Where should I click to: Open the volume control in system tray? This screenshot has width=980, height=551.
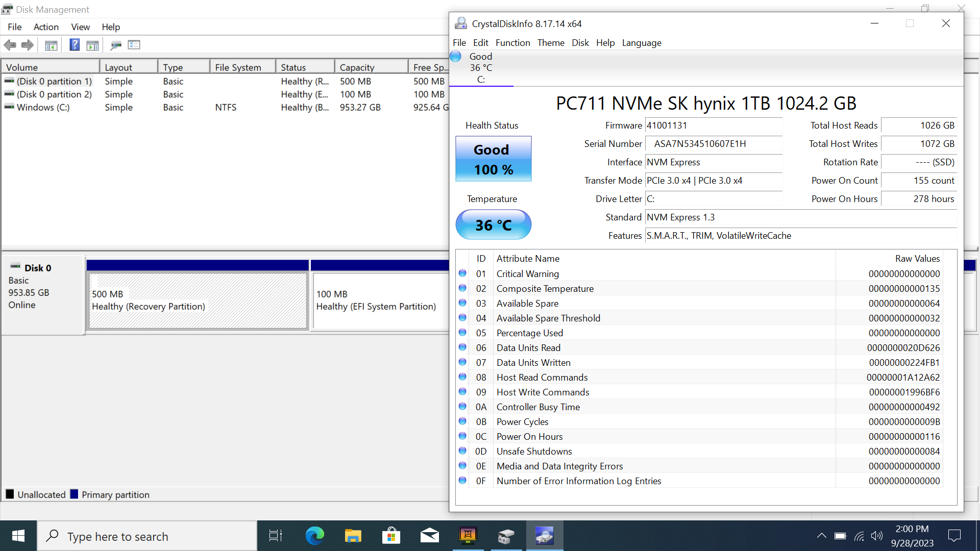point(877,536)
